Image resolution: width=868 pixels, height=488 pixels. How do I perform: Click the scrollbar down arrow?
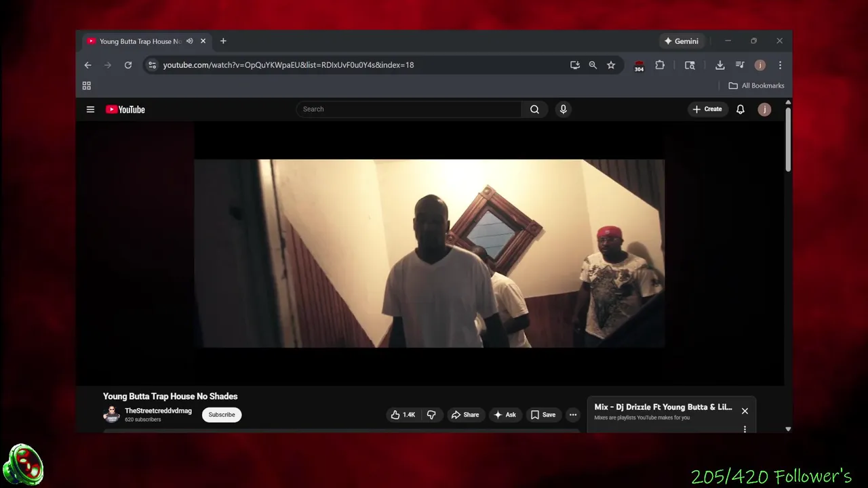[x=788, y=429]
